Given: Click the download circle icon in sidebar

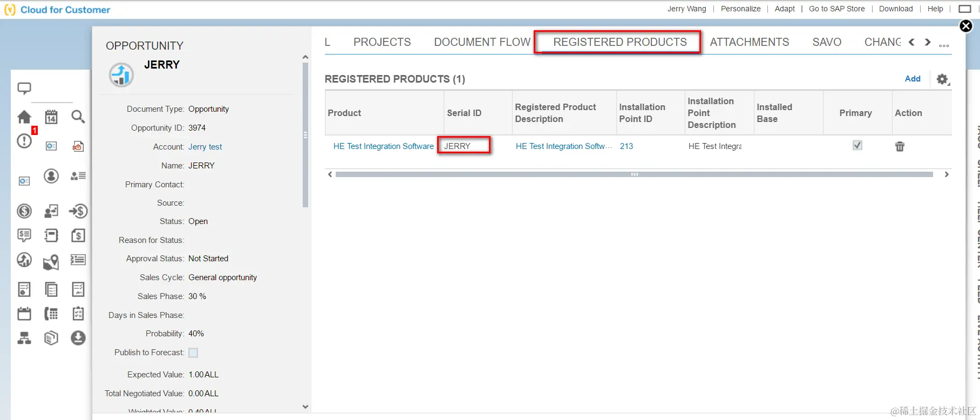Looking at the screenshot, I should (x=78, y=338).
